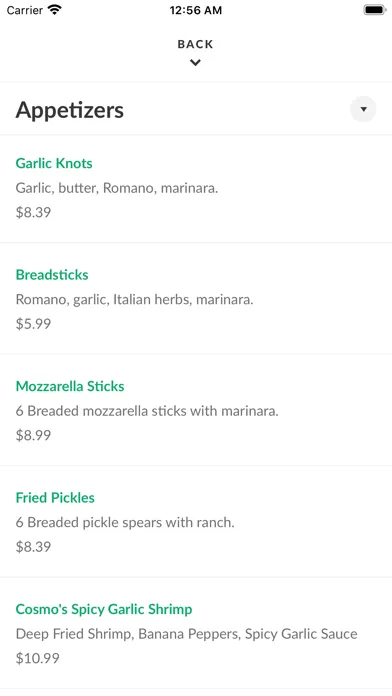
Task: Tap the 12:56 AM clock
Action: point(196,10)
